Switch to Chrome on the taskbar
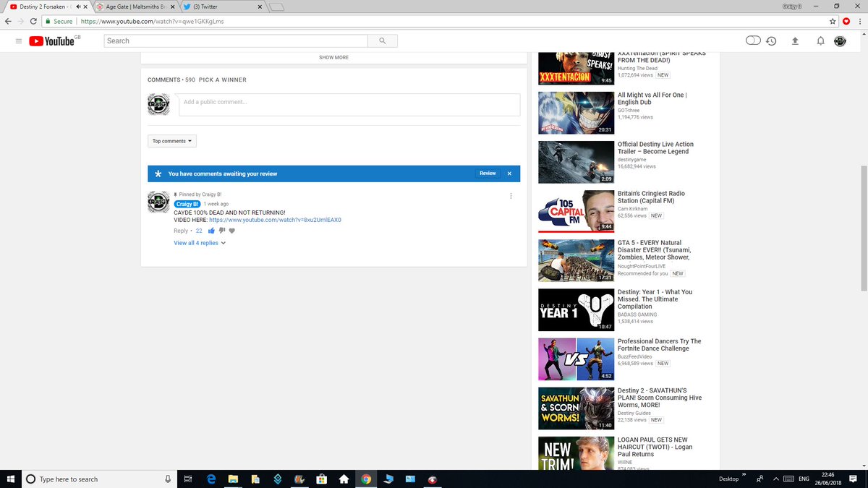 tap(366, 479)
